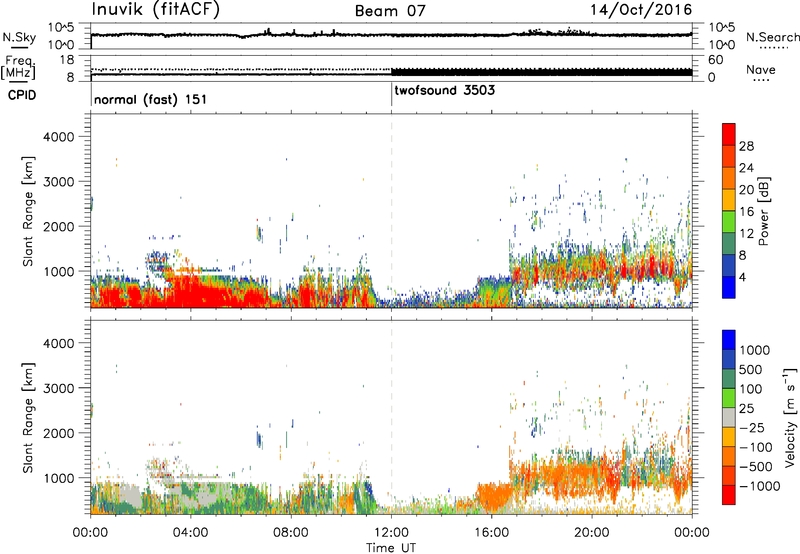Click the '-1000' velocity scale value
800x554 pixels.
coord(760,486)
